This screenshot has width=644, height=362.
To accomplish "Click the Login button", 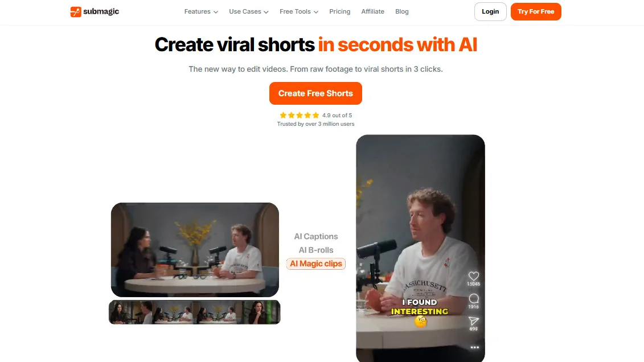I will click(x=490, y=11).
